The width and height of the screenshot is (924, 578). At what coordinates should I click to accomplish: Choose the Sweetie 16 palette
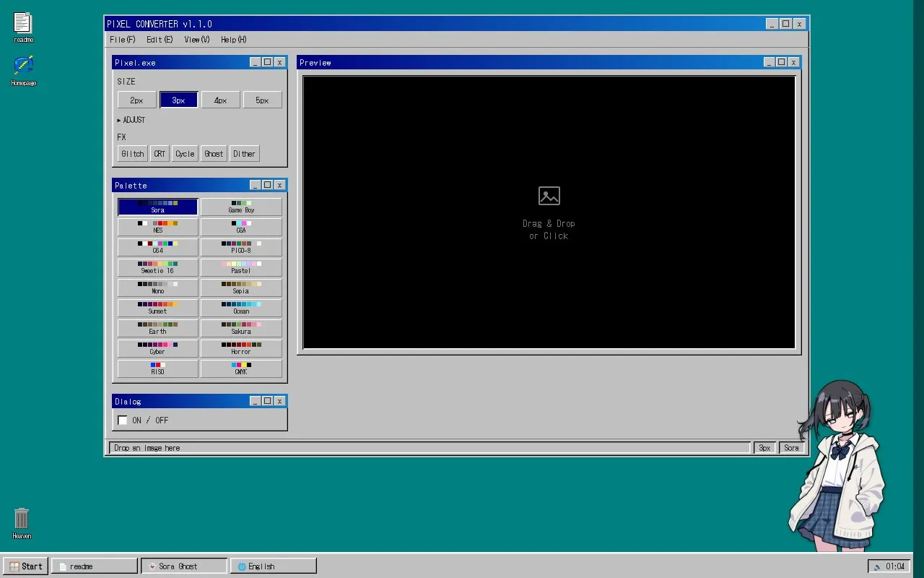[157, 267]
